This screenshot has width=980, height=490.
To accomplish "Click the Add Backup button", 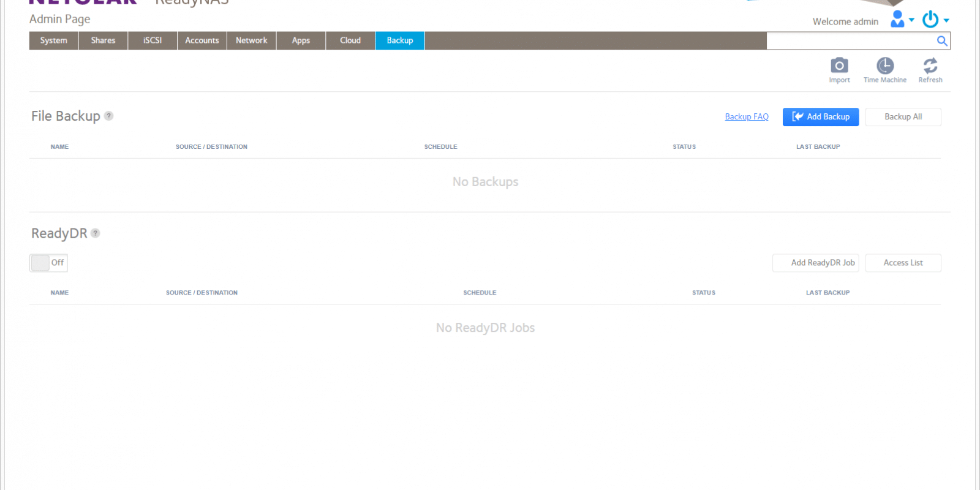I will 821,117.
